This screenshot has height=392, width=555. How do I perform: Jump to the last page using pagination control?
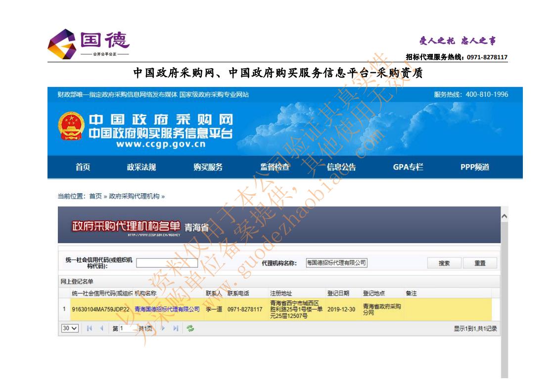click(175, 327)
